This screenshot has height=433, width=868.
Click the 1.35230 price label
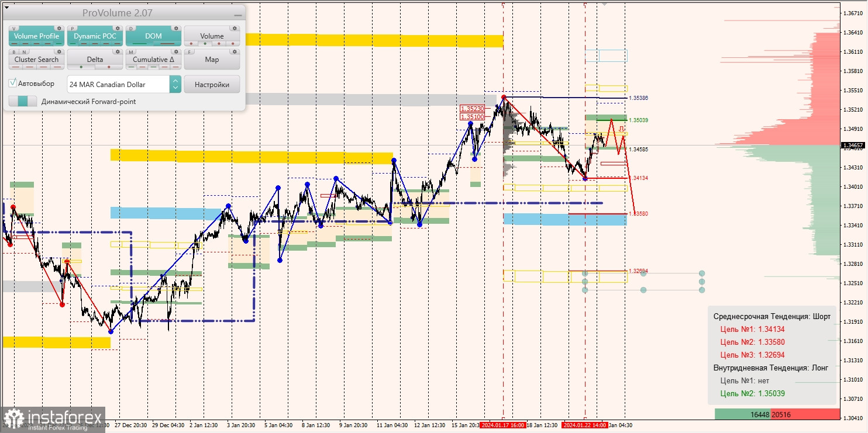(x=472, y=109)
